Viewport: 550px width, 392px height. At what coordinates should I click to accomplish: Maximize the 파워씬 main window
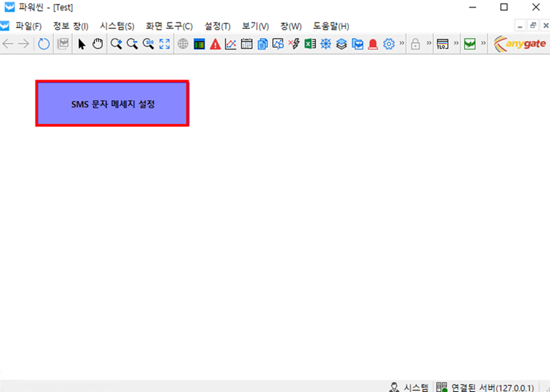pyautogui.click(x=504, y=7)
